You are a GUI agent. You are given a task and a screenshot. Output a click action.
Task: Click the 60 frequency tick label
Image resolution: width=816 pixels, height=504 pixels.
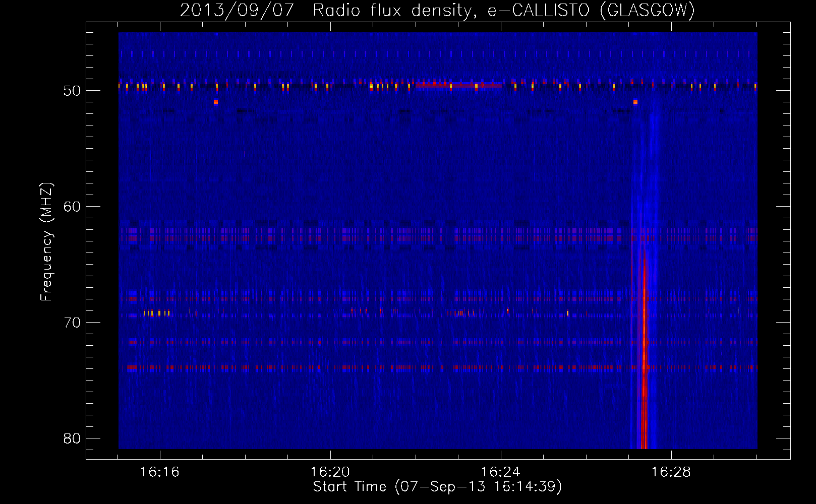(x=72, y=207)
